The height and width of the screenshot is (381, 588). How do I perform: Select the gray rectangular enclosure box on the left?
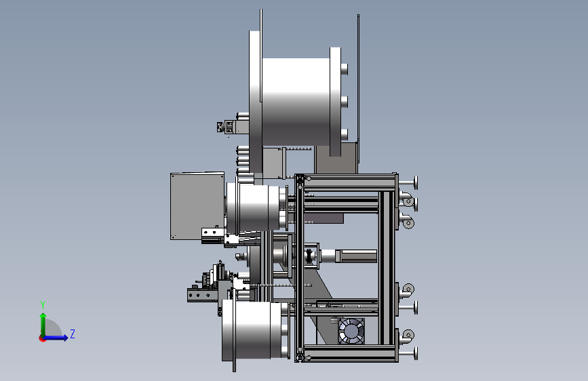[x=197, y=205]
